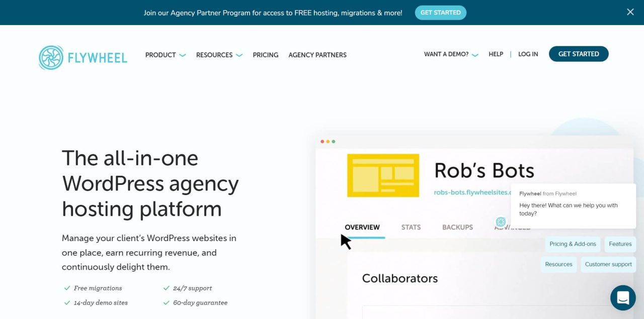
Task: Click the Log In link
Action: coord(528,54)
